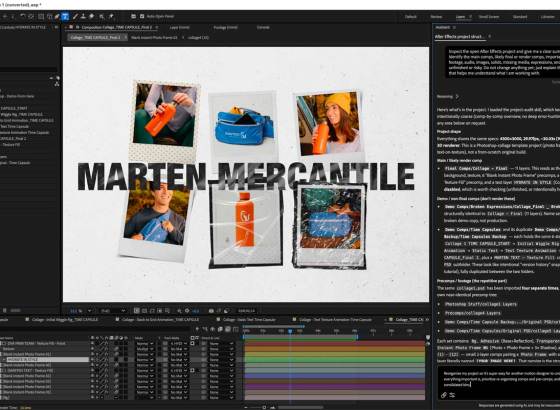The width and height of the screenshot is (560, 410).
Task: Click the snapshot camera icon below the viewer
Action: [x=211, y=311]
